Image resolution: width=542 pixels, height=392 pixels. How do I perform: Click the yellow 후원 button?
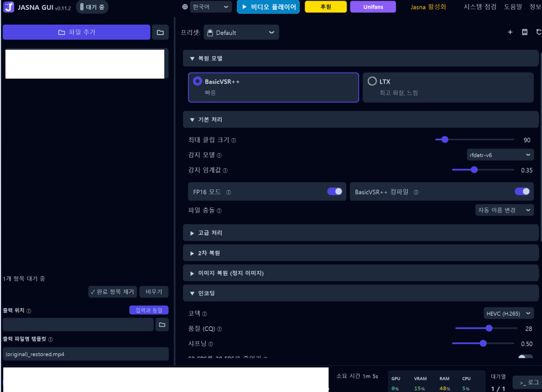click(x=326, y=7)
